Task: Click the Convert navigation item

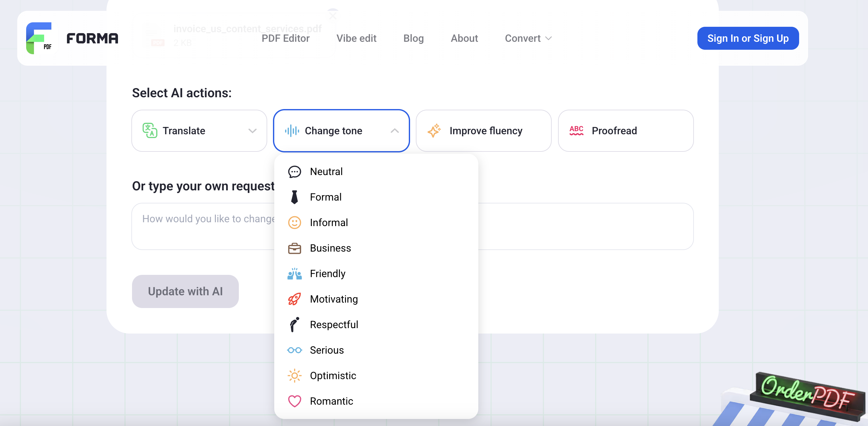Action: click(x=528, y=38)
